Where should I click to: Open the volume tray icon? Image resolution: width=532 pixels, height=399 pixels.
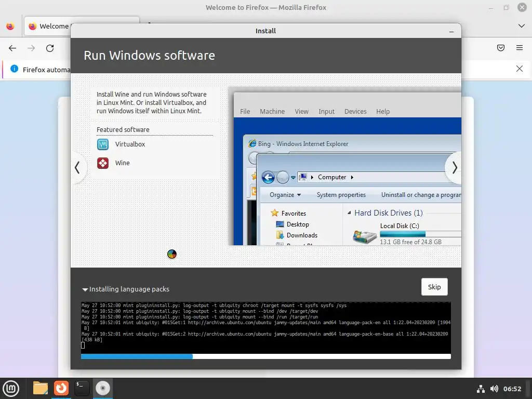click(x=495, y=389)
